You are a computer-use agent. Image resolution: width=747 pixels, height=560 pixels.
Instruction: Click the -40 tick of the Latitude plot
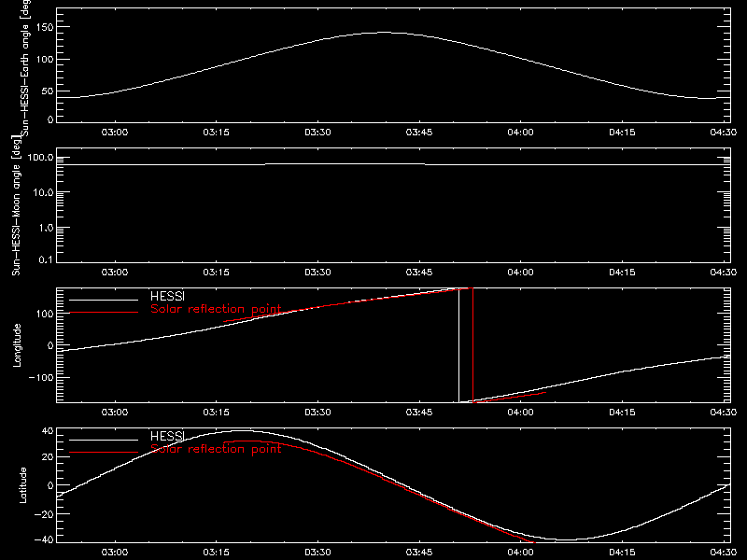pos(44,539)
